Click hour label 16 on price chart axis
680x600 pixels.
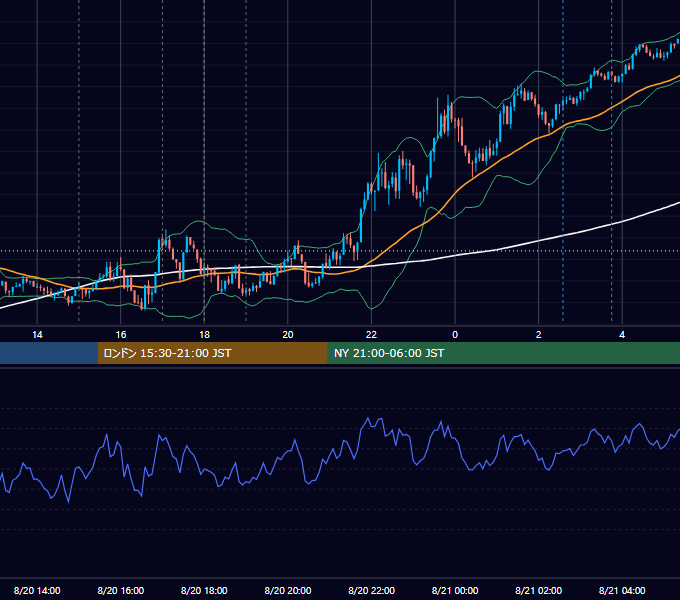pyautogui.click(x=121, y=335)
